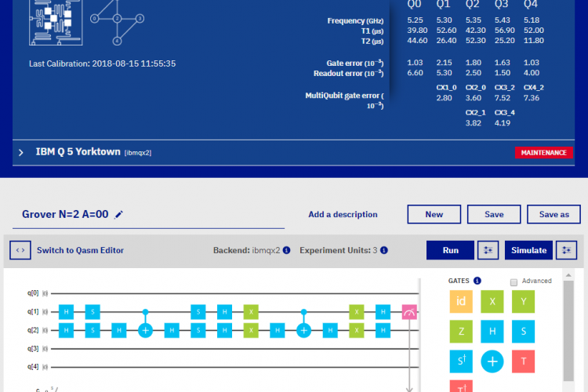Image resolution: width=588 pixels, height=392 pixels.
Task: Click the pink measurement gate on q[1]
Action: click(x=409, y=312)
